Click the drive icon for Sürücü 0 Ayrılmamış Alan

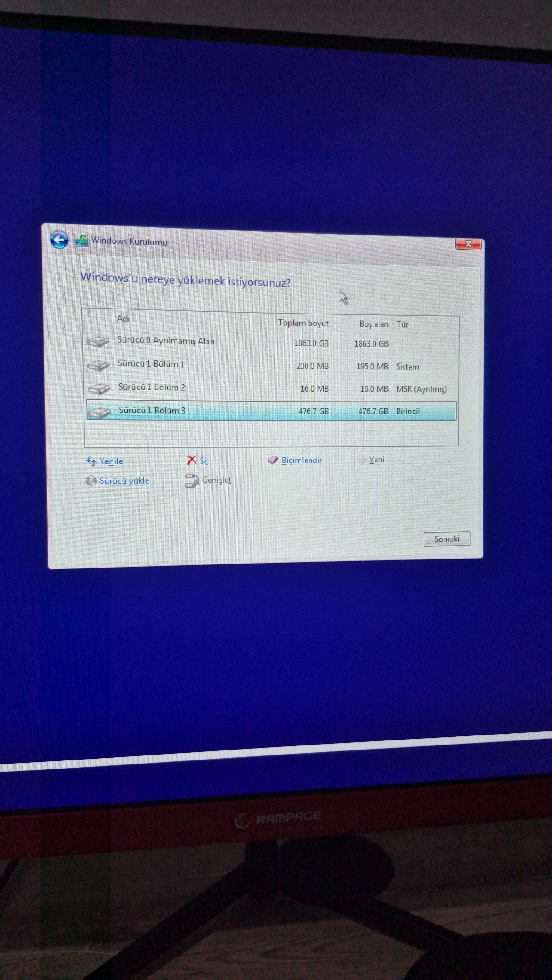click(98, 342)
